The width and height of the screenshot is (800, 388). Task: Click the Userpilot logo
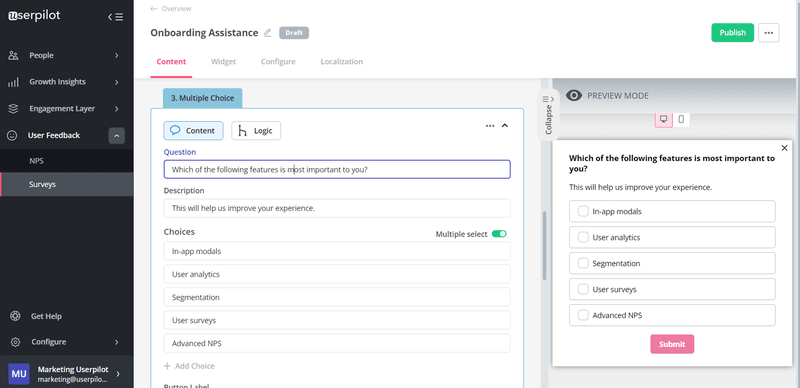coord(34,16)
